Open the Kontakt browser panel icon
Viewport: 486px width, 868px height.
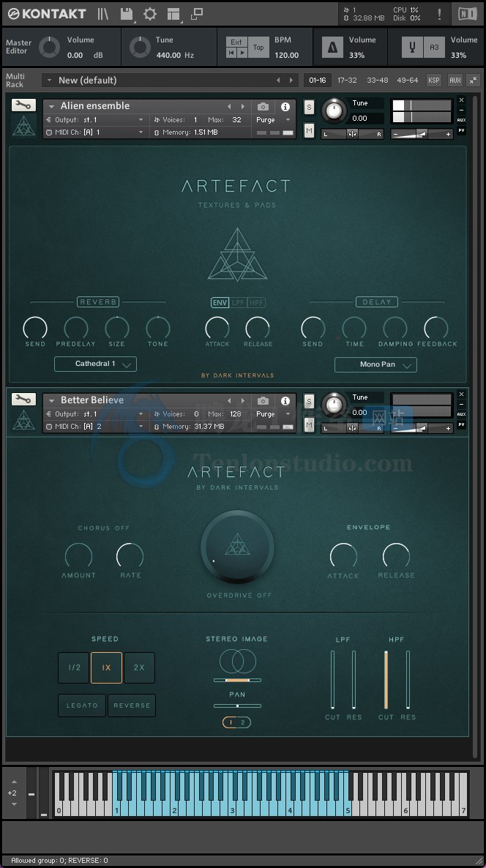tap(103, 14)
